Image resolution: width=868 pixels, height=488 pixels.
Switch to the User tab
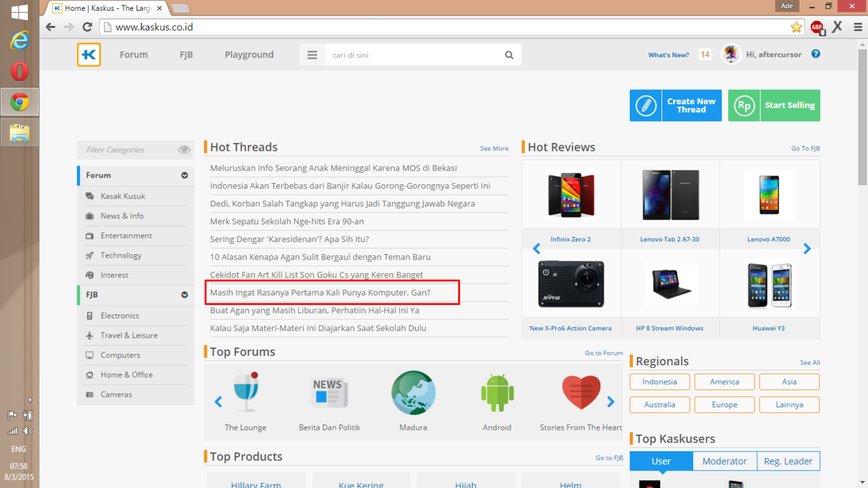661,462
